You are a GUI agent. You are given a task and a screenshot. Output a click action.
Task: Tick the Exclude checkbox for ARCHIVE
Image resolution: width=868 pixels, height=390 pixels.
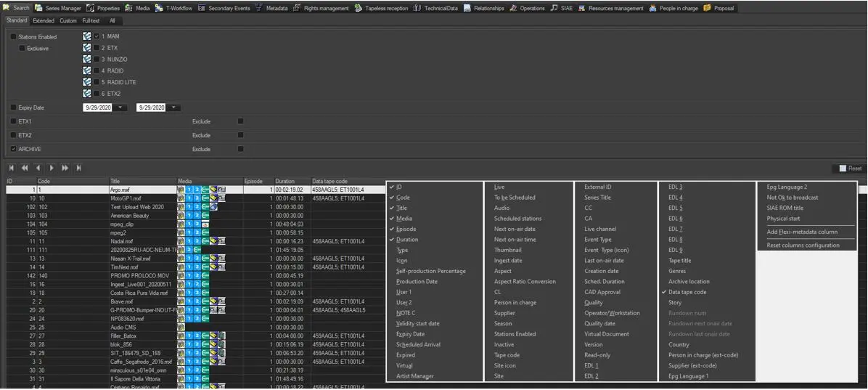pos(241,149)
